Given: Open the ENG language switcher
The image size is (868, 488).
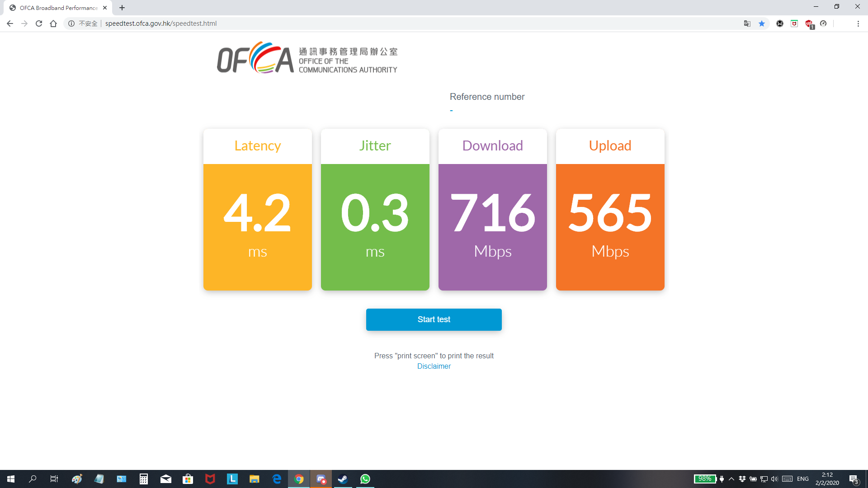Looking at the screenshot, I should tap(803, 479).
